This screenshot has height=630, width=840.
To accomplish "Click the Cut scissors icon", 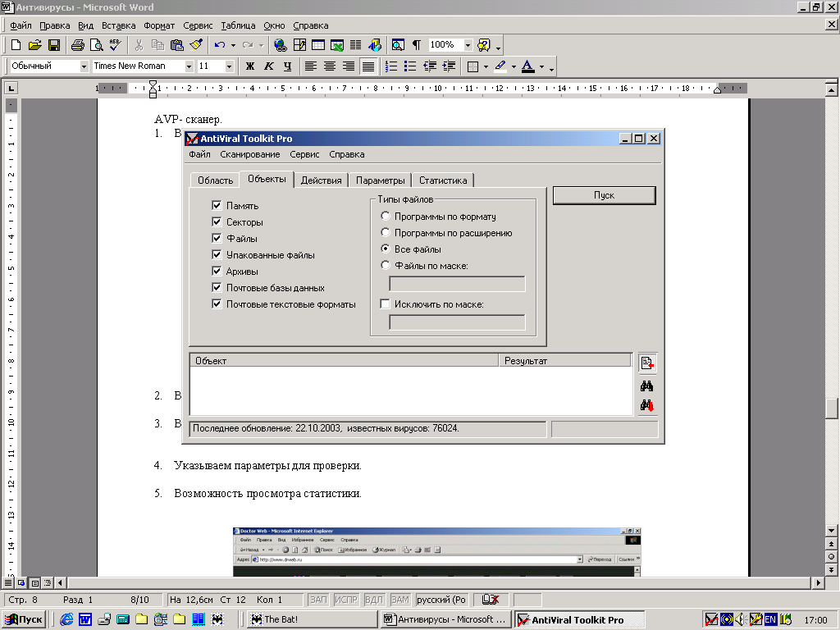I will click(139, 45).
